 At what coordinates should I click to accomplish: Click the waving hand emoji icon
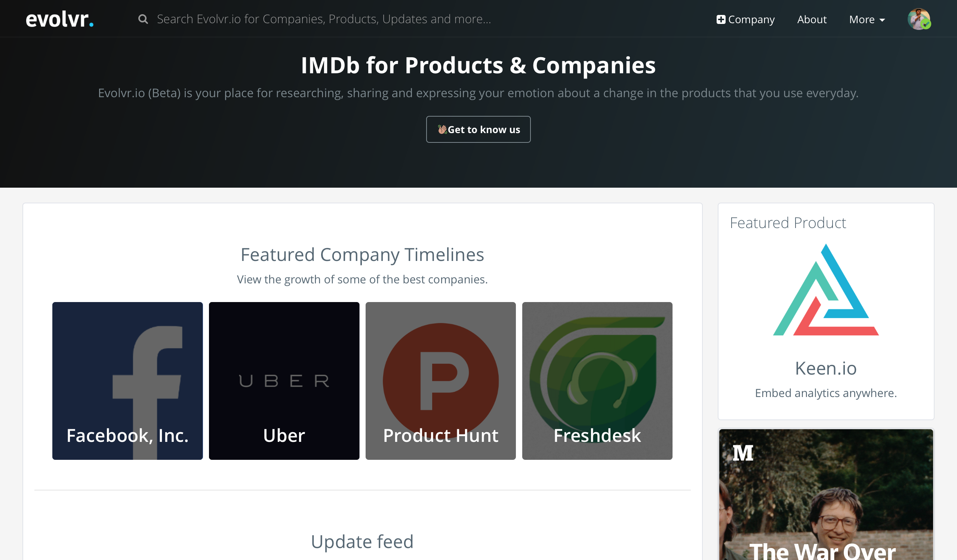[442, 129]
